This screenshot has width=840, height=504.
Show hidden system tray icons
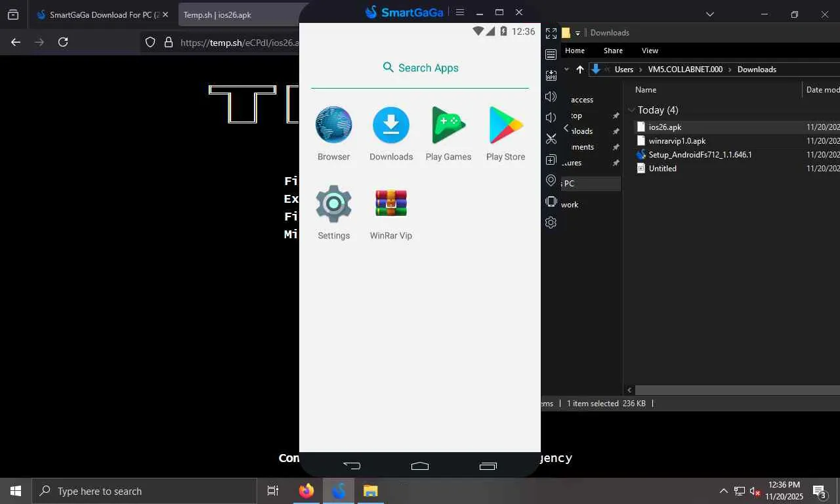pos(724,491)
